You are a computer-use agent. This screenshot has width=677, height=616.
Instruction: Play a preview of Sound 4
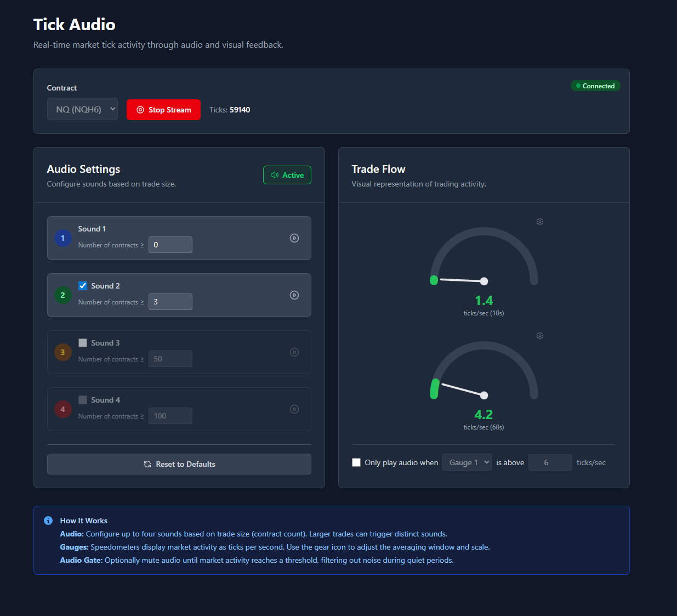tap(294, 409)
